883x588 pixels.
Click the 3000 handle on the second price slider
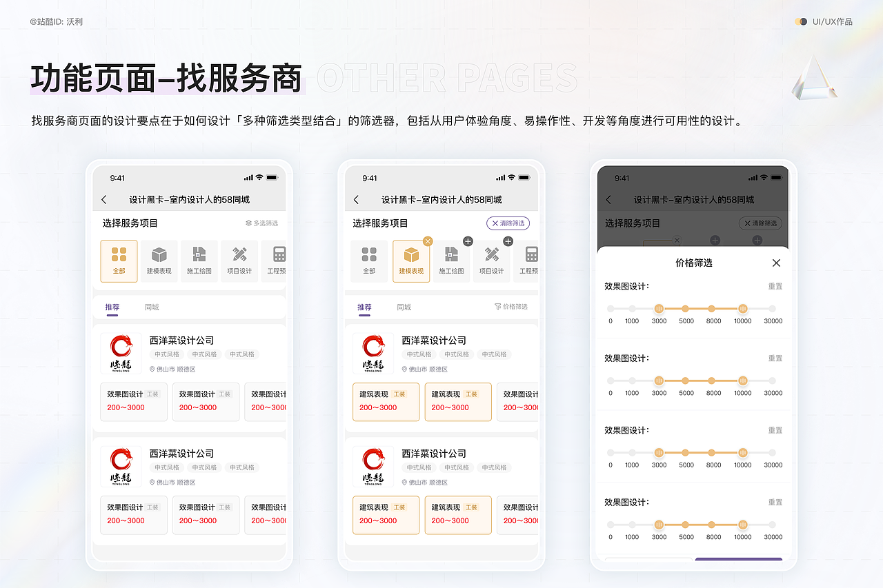coord(659,381)
